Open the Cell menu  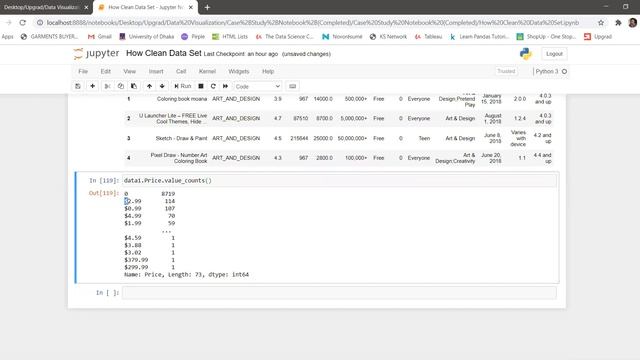coord(181,71)
